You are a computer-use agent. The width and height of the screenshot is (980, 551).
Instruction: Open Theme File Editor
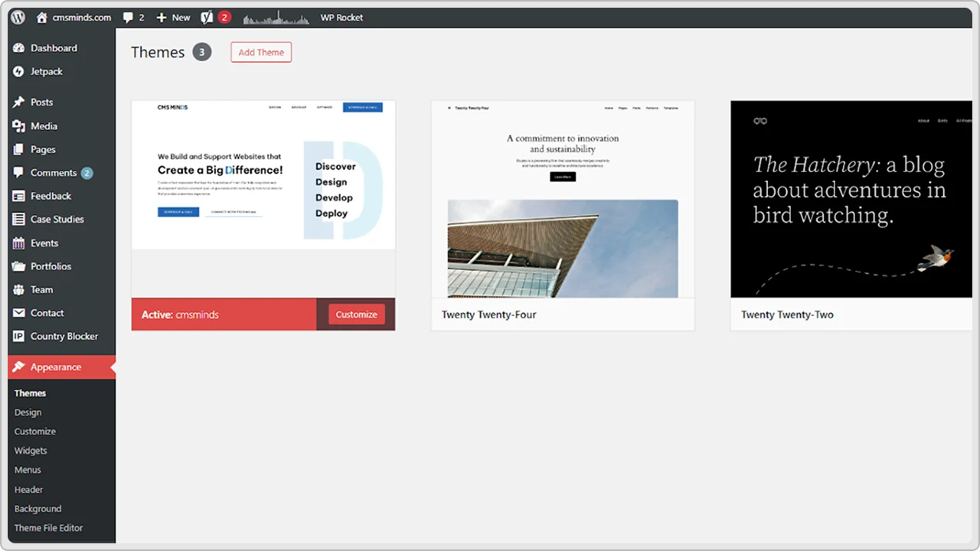48,528
